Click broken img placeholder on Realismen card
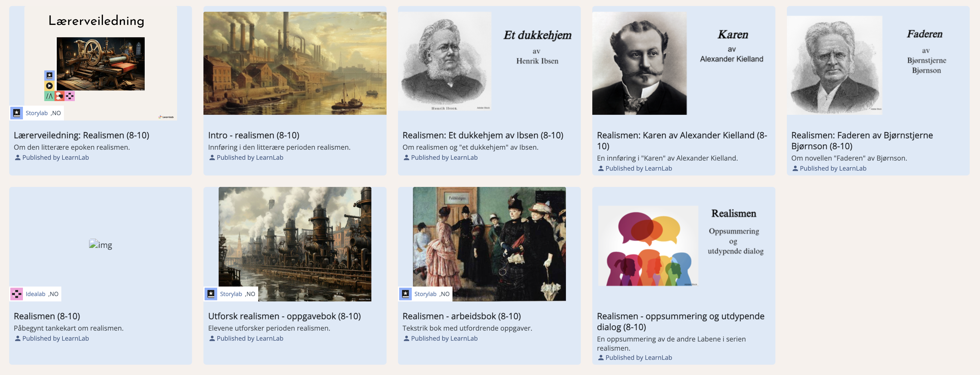Image resolution: width=980 pixels, height=375 pixels. tap(100, 244)
